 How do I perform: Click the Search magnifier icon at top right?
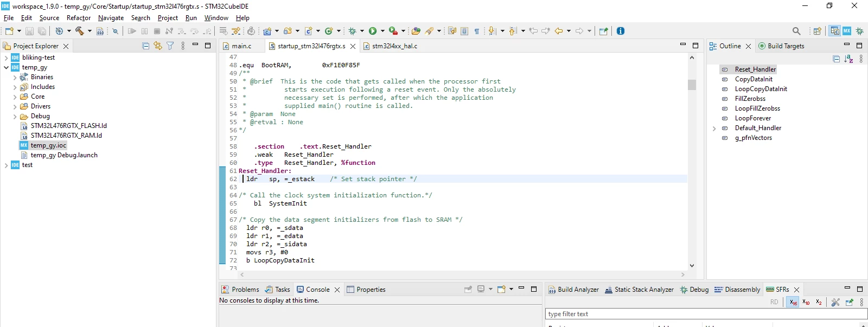click(x=796, y=31)
